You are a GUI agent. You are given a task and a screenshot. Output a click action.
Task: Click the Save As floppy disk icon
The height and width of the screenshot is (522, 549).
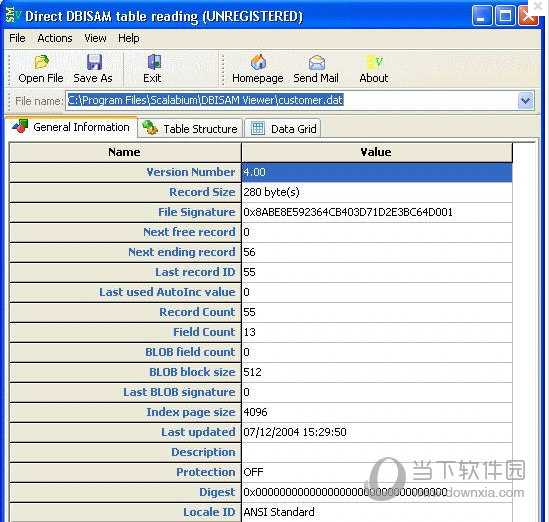[x=94, y=62]
